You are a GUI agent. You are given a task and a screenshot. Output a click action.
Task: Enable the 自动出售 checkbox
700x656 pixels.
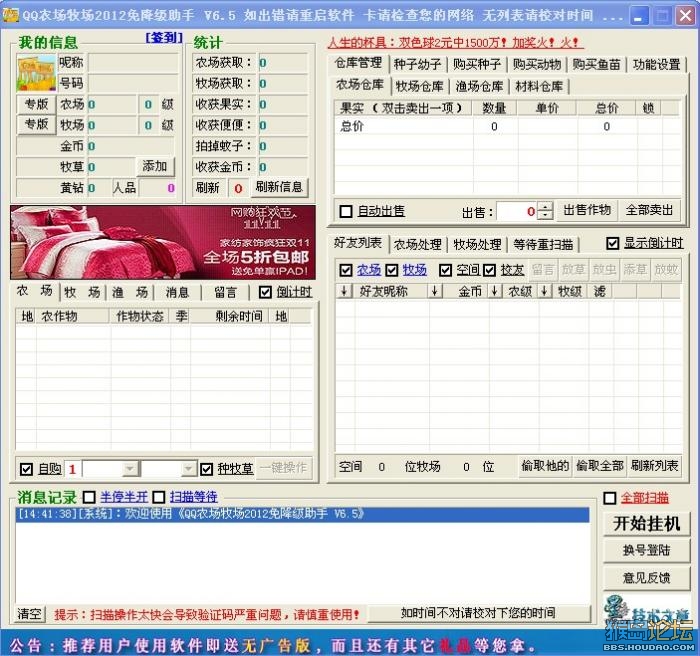click(346, 211)
